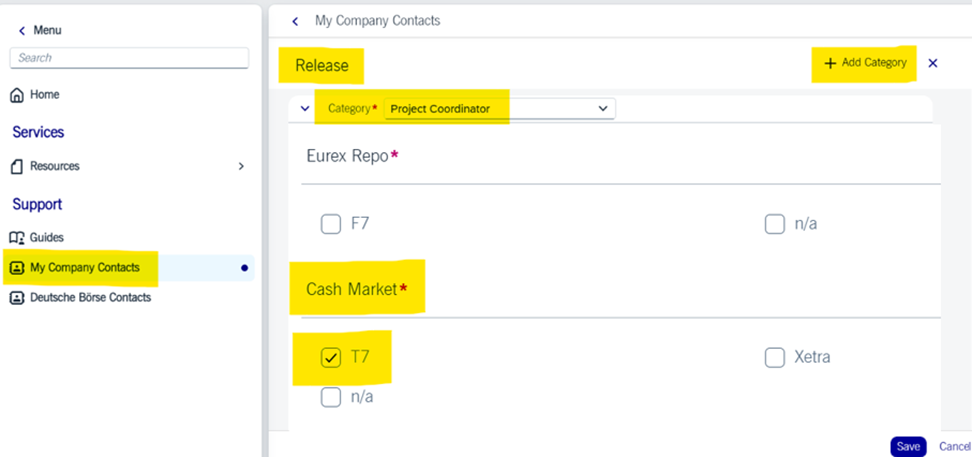Close the Release panel with X
This screenshot has width=972, height=457.
[933, 63]
